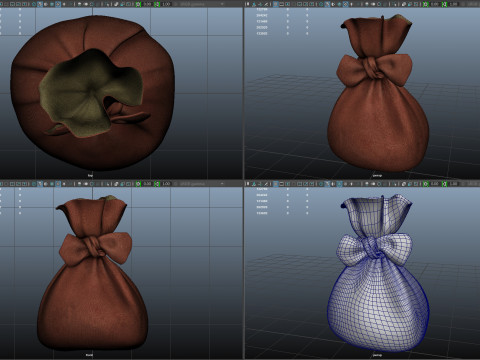Click the exposure value field in wireframe persp panel
This screenshot has height=360, width=480.
click(434, 184)
